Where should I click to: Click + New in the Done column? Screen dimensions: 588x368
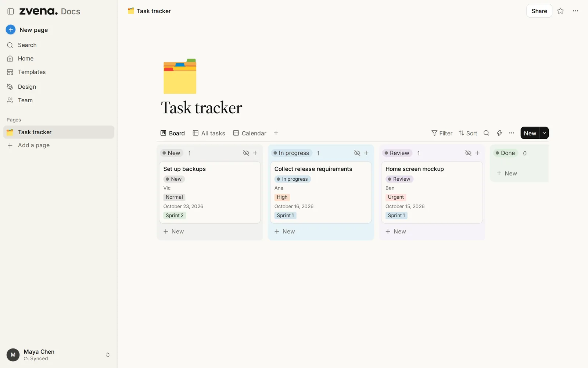coord(507,173)
